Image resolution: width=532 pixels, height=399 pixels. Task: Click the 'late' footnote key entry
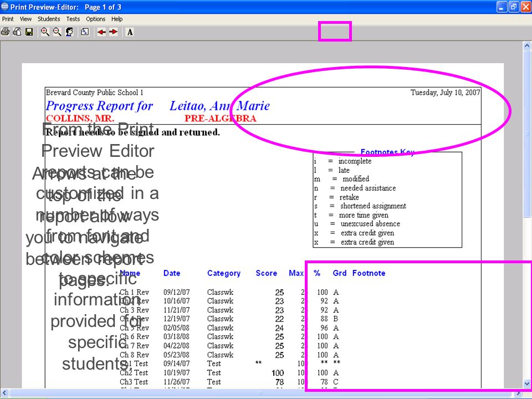point(344,170)
